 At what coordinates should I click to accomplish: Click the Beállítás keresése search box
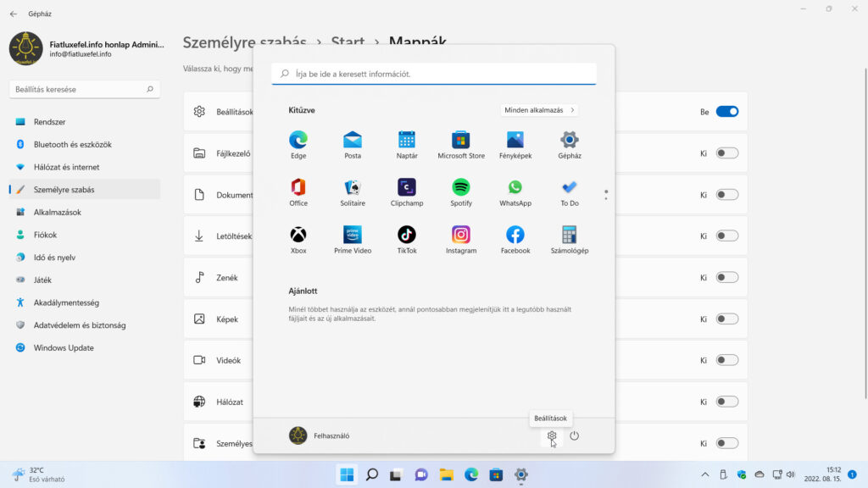pyautogui.click(x=85, y=89)
